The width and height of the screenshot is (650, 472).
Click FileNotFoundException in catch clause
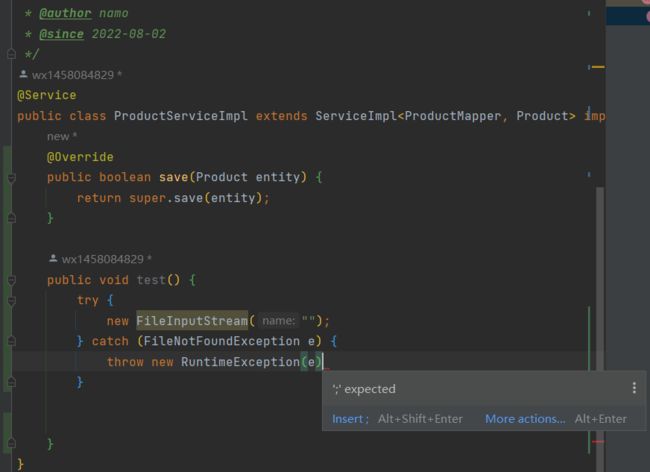222,341
